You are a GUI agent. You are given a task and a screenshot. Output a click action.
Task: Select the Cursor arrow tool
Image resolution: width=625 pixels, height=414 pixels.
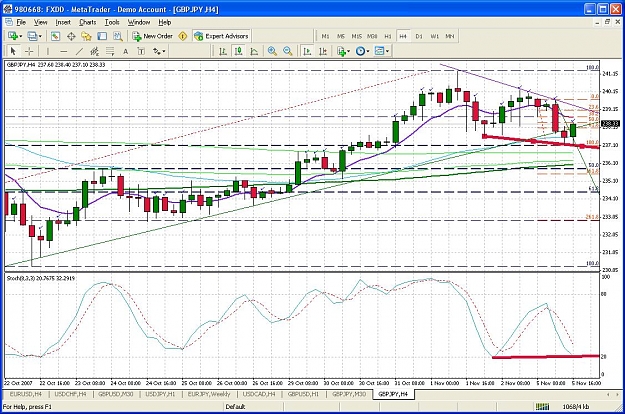click(x=13, y=51)
